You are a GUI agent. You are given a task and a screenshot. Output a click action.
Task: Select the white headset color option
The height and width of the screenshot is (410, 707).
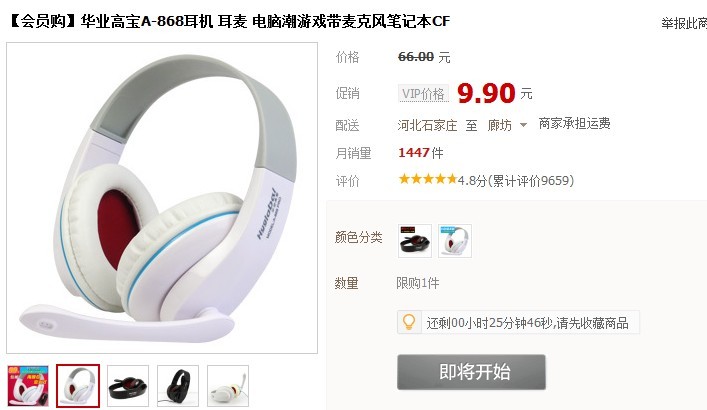(x=455, y=241)
